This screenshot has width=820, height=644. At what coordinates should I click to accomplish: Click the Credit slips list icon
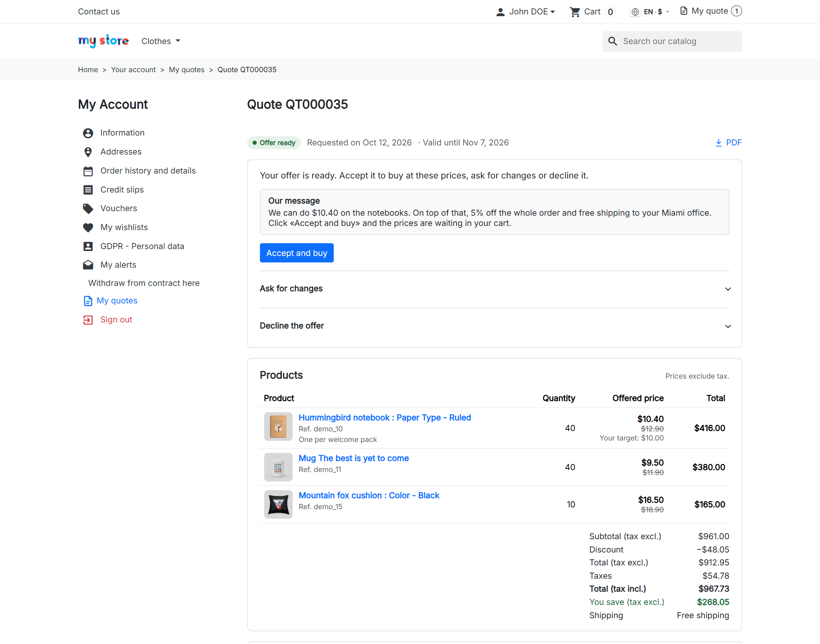(x=88, y=190)
